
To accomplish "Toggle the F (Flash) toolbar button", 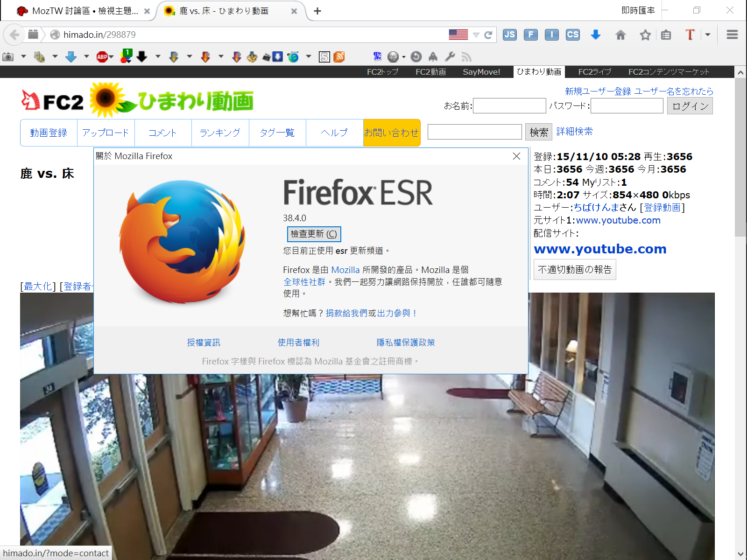I will (x=530, y=35).
